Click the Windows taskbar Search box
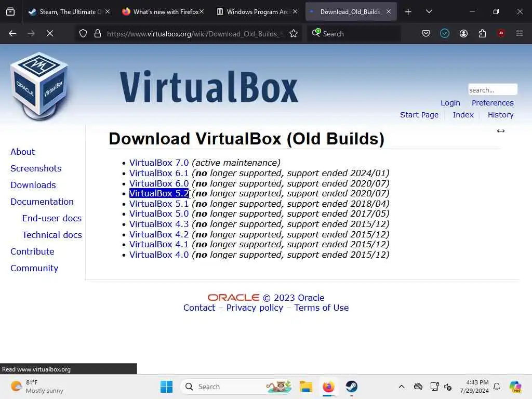532x399 pixels. 237,387
